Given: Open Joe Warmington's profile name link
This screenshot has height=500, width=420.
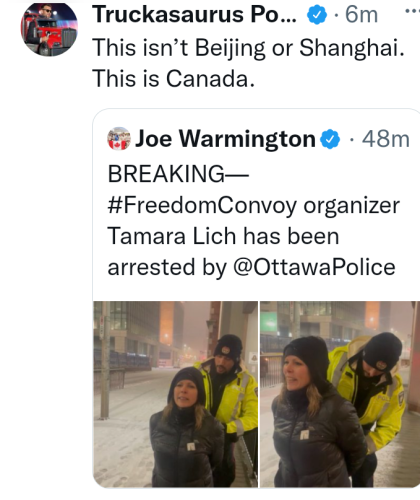Looking at the screenshot, I should click(x=225, y=139).
